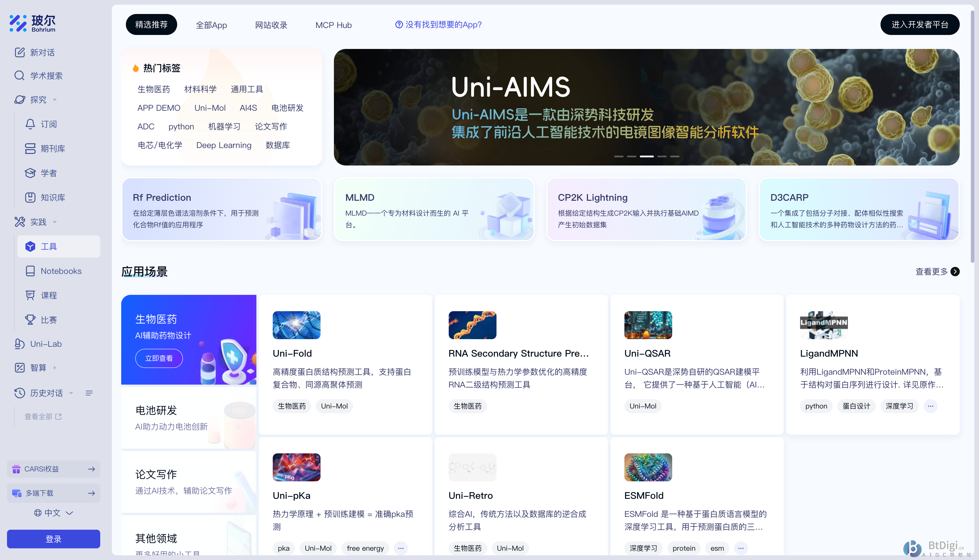Viewport: 979px width, 560px height.
Task: Click the 知识库 book icon
Action: click(30, 197)
